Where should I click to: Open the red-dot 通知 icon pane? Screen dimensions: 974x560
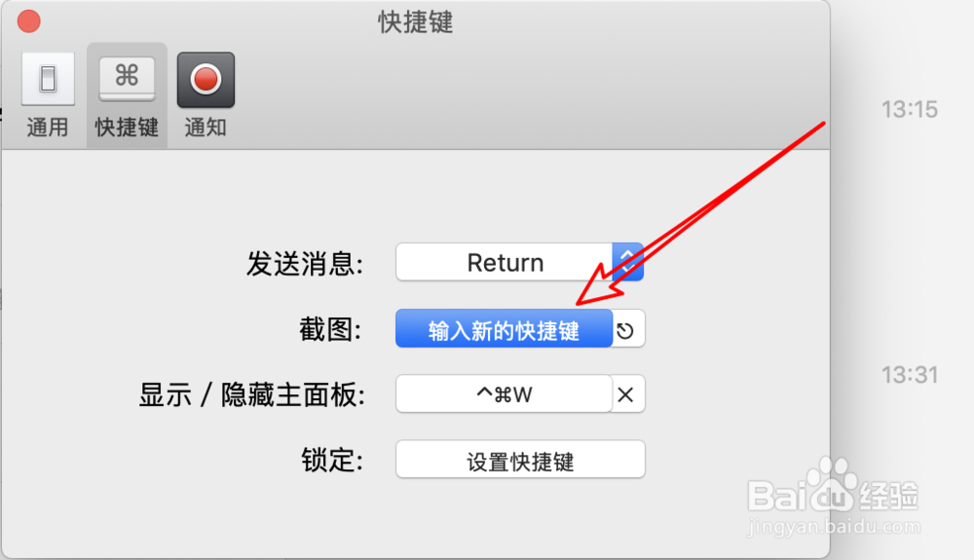206,80
